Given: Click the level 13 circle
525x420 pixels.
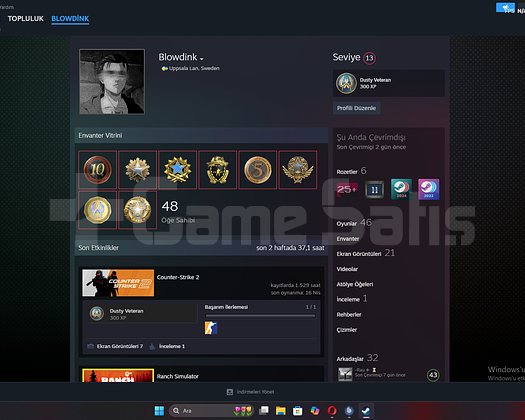Looking at the screenshot, I should pyautogui.click(x=369, y=58).
